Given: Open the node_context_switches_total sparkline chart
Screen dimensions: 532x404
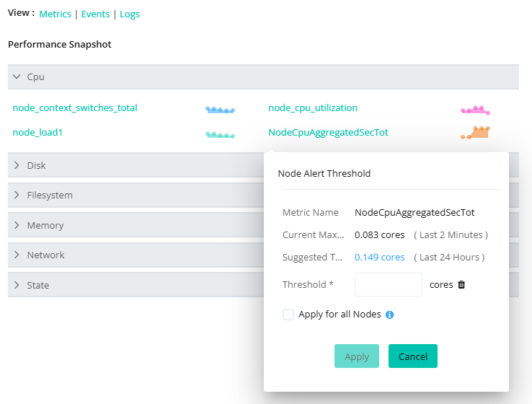Looking at the screenshot, I should pyautogui.click(x=220, y=110).
